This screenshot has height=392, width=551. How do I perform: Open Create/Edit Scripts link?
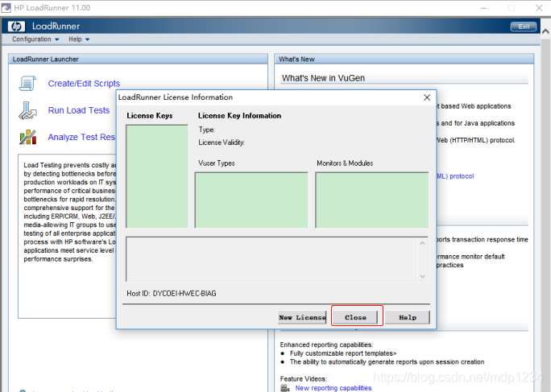click(84, 84)
